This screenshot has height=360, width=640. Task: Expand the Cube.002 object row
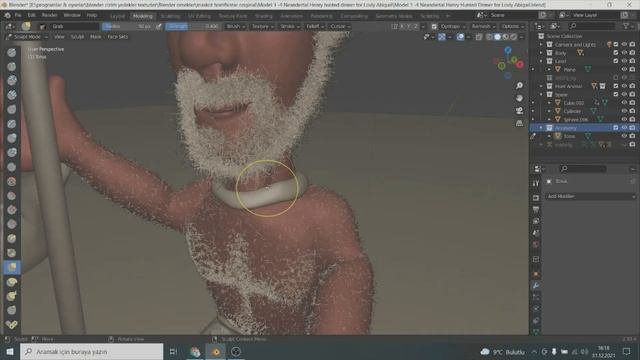tap(549, 103)
